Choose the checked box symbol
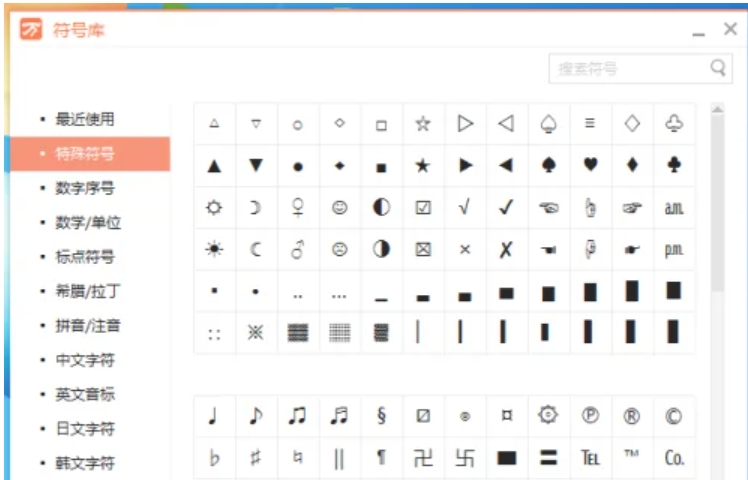Viewport: 748px width, 480px height. tap(423, 208)
